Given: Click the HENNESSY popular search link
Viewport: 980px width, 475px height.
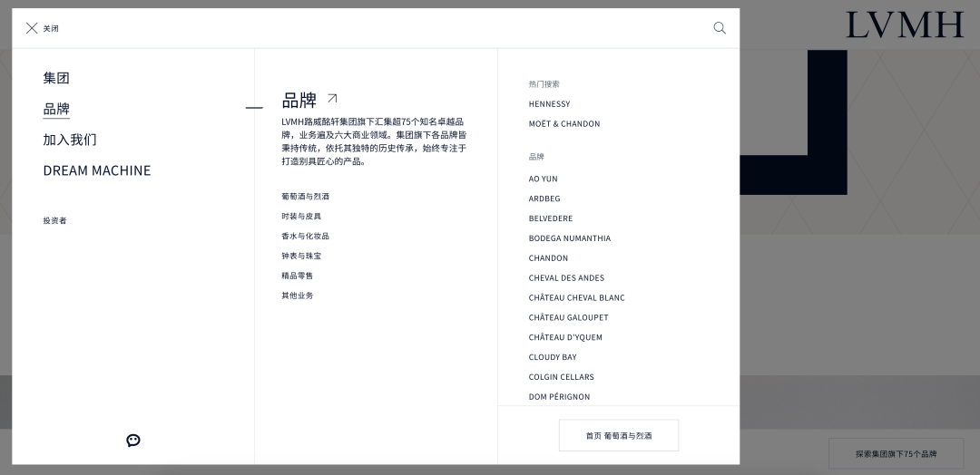Looking at the screenshot, I should click(x=550, y=104).
